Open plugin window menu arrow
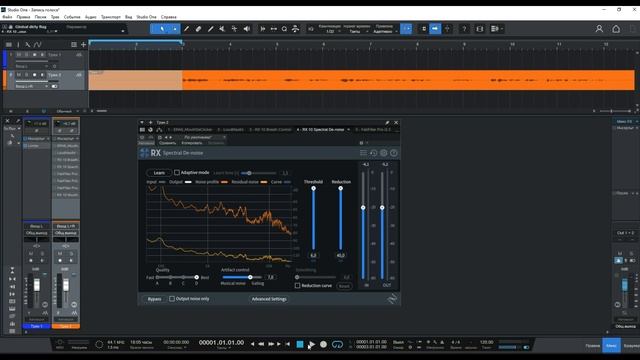The height and width of the screenshot is (360, 640). click(142, 122)
